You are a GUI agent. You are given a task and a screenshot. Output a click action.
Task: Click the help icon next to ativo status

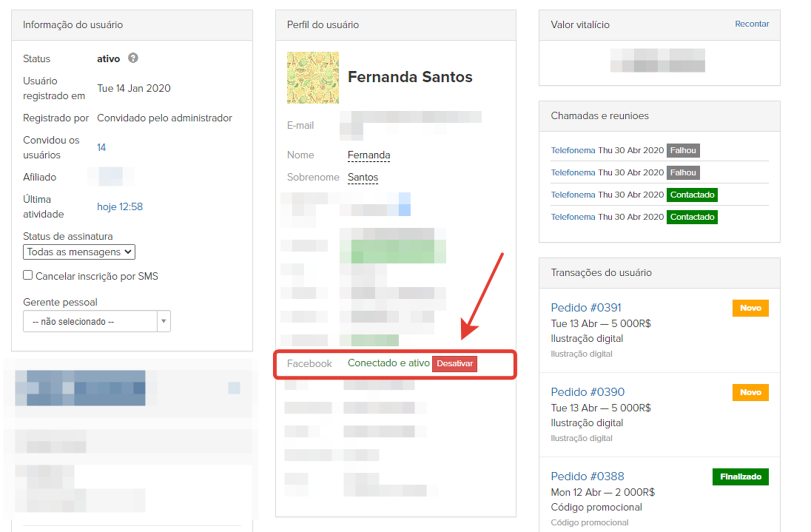coord(133,58)
